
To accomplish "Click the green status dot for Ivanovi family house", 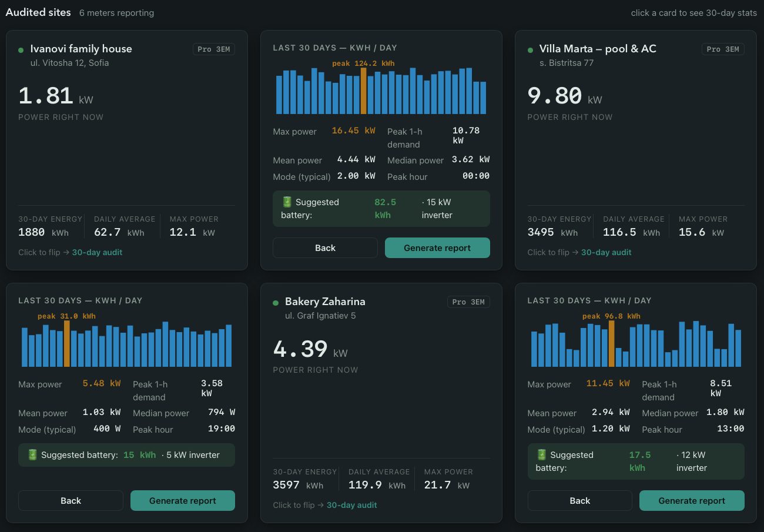I will 21,50.
